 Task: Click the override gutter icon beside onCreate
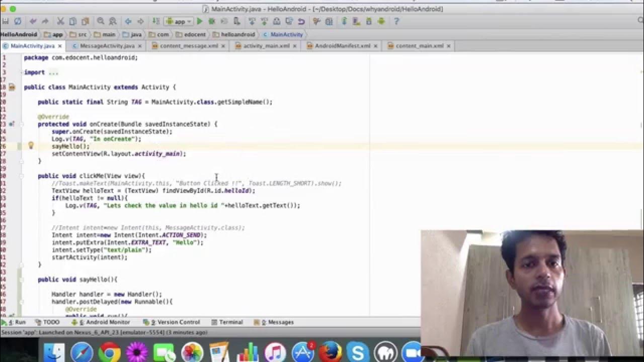[12, 124]
